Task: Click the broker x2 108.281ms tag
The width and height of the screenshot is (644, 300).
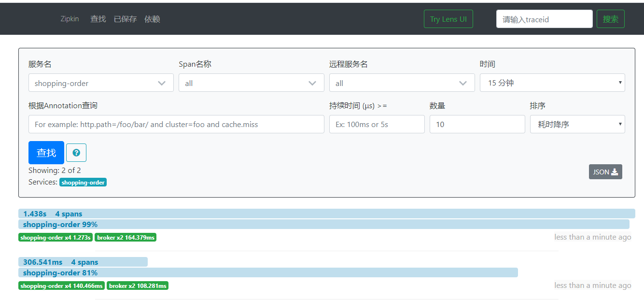Action: point(138,286)
